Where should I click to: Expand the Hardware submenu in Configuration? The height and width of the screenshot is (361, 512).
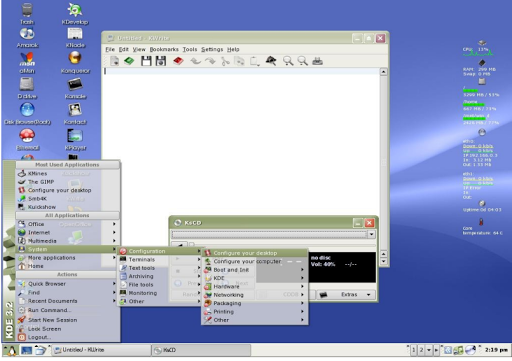pos(255,286)
